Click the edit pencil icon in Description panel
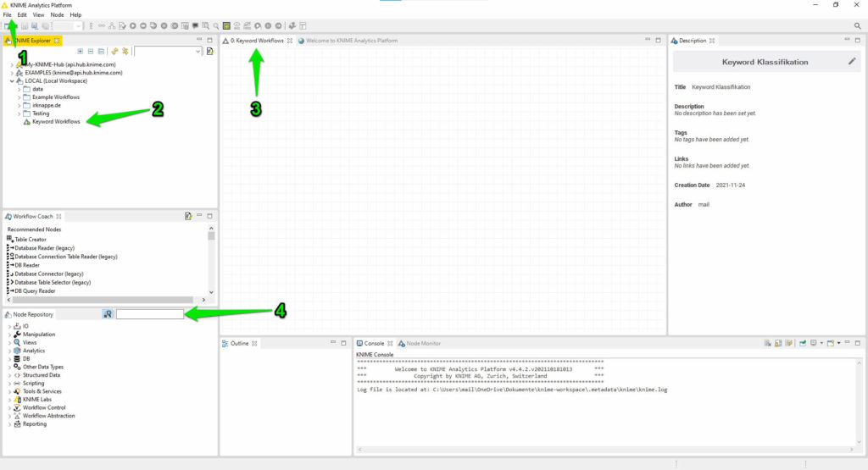This screenshot has width=868, height=470. (x=852, y=61)
